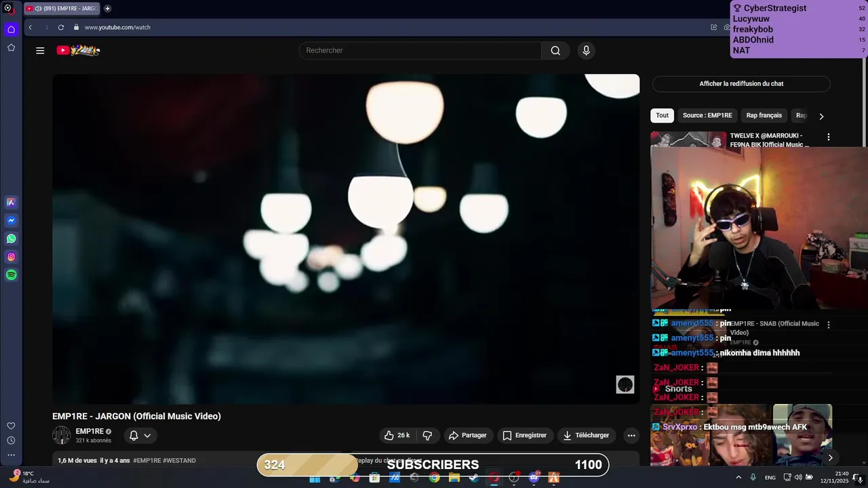This screenshot has width=868, height=488.
Task: Click the #WESTAND hashtag link
Action: pyautogui.click(x=179, y=461)
